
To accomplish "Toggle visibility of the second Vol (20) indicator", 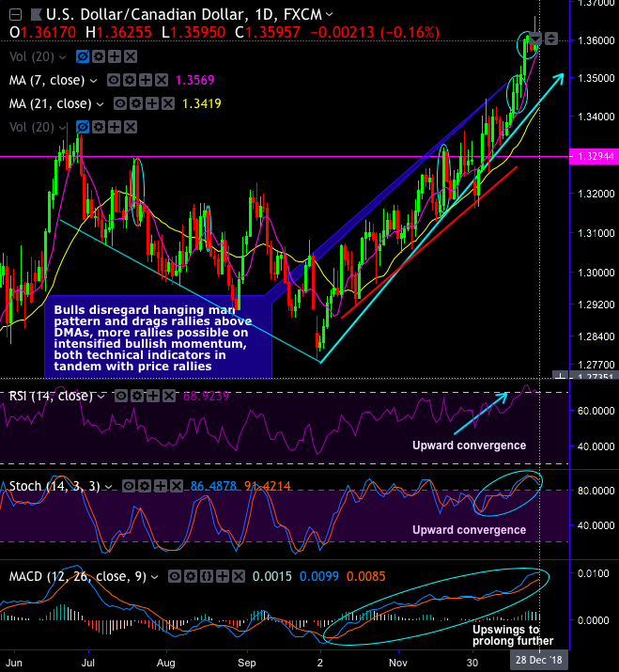I will (83, 127).
